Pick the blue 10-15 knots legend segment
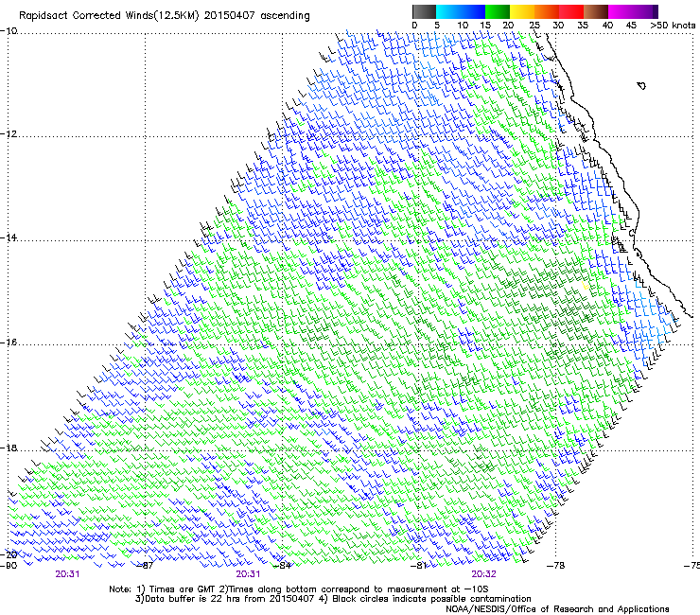Image resolution: width=700 pixels, height=615 pixels. (473, 11)
